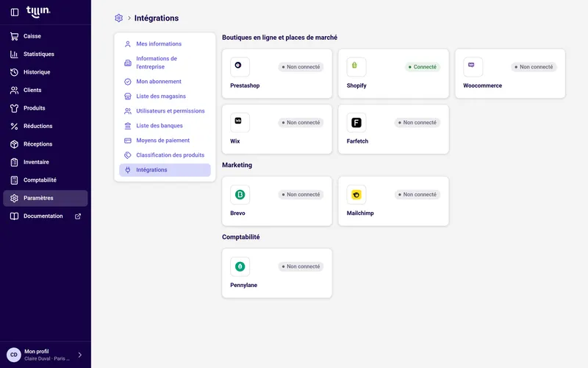Open Liste des magasins settings

tap(165, 96)
